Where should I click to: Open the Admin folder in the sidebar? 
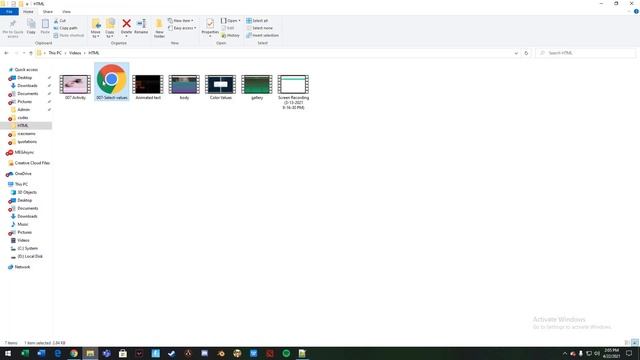23,110
